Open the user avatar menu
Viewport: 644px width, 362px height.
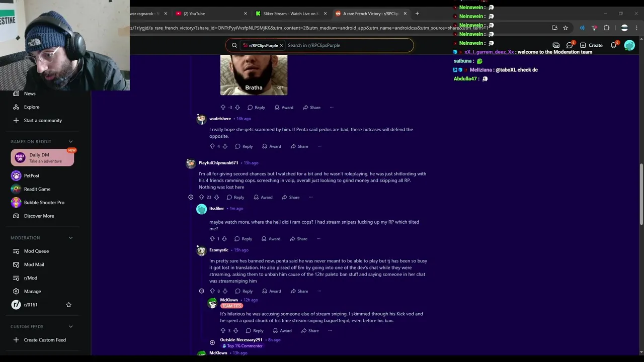(x=629, y=45)
